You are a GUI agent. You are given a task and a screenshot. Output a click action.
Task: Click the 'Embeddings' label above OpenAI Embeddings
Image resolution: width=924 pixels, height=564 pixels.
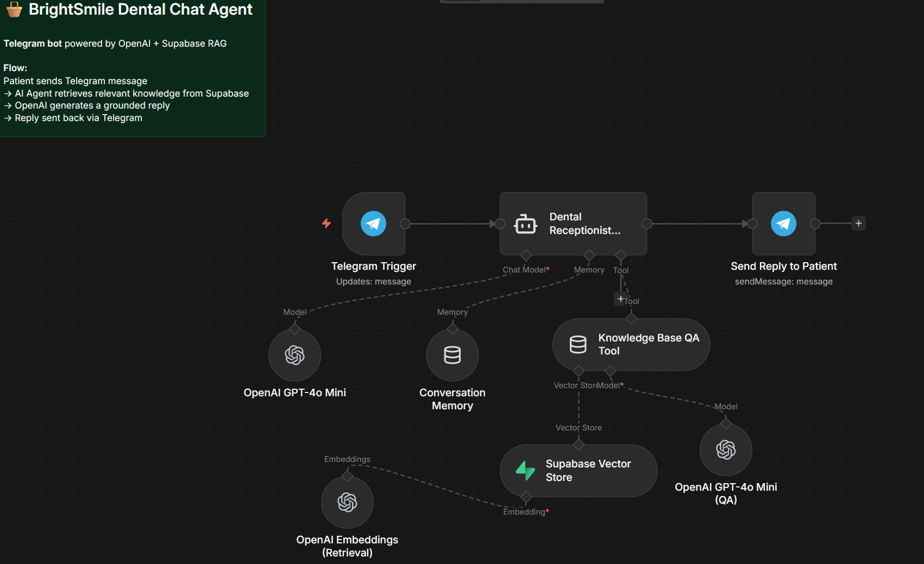(347, 459)
